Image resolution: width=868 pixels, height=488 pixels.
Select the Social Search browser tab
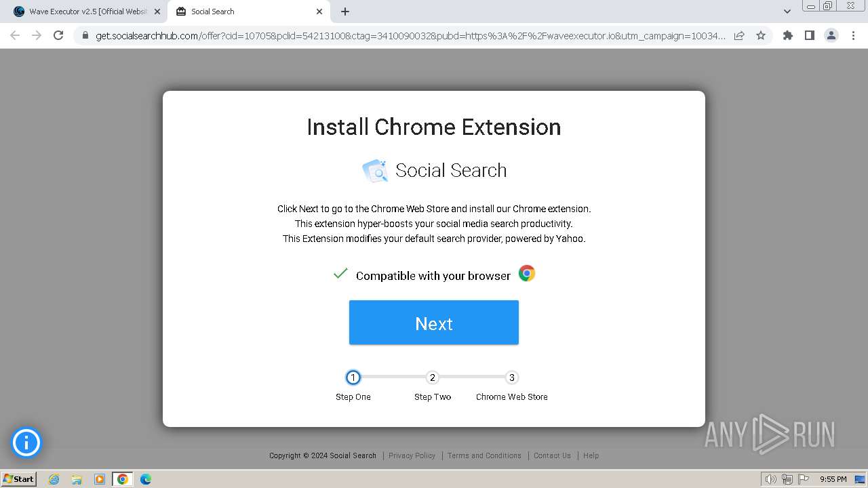click(248, 12)
